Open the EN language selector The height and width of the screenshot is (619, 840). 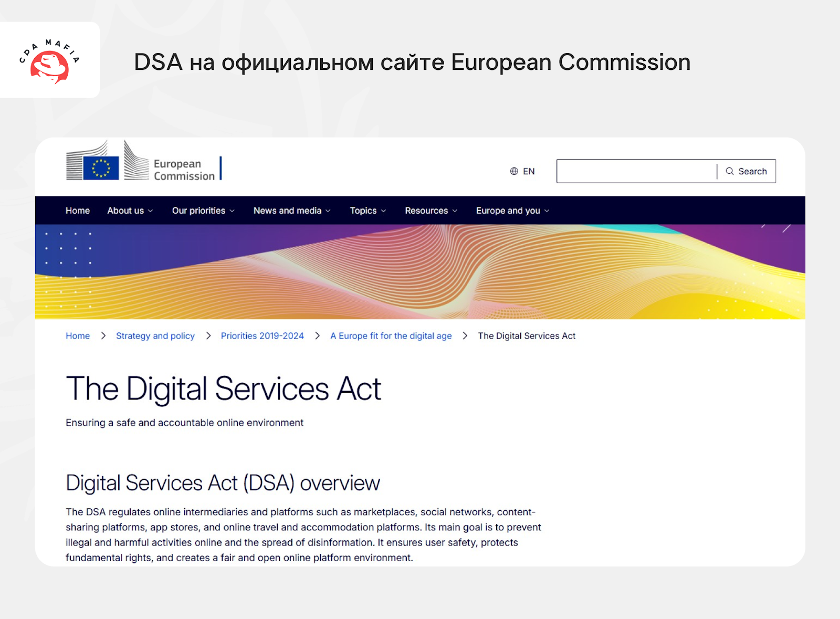(x=522, y=171)
